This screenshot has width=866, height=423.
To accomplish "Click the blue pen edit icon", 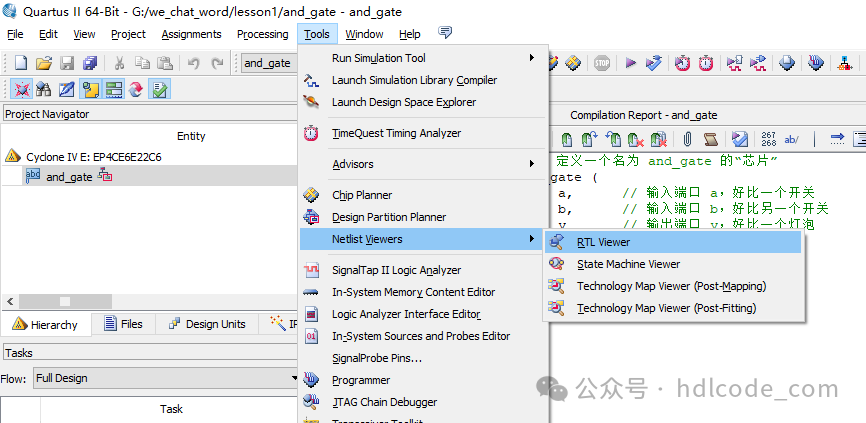I will click(67, 89).
